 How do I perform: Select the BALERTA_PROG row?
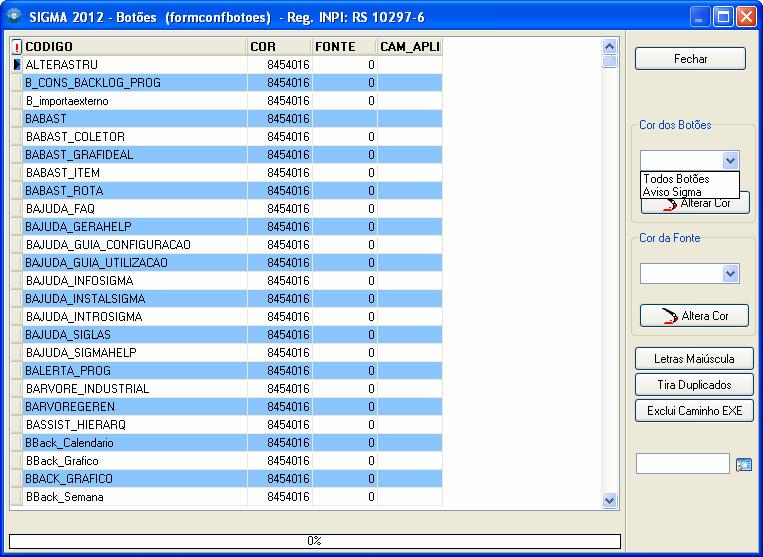232,371
